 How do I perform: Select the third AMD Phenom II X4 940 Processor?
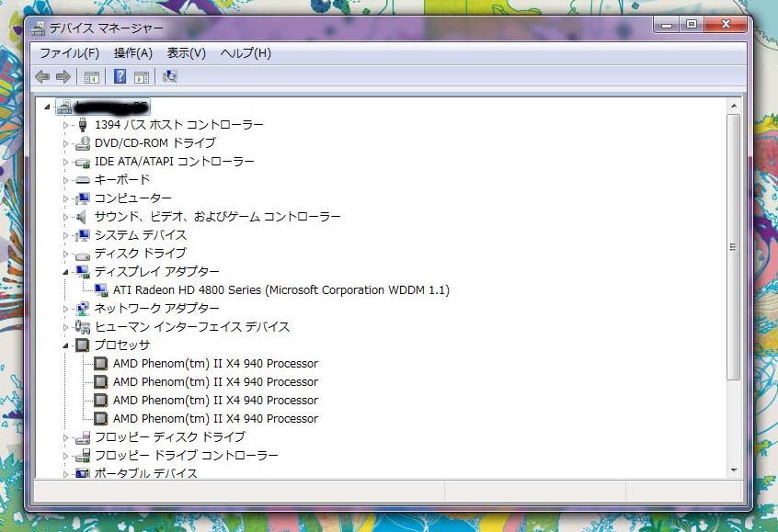(x=215, y=400)
